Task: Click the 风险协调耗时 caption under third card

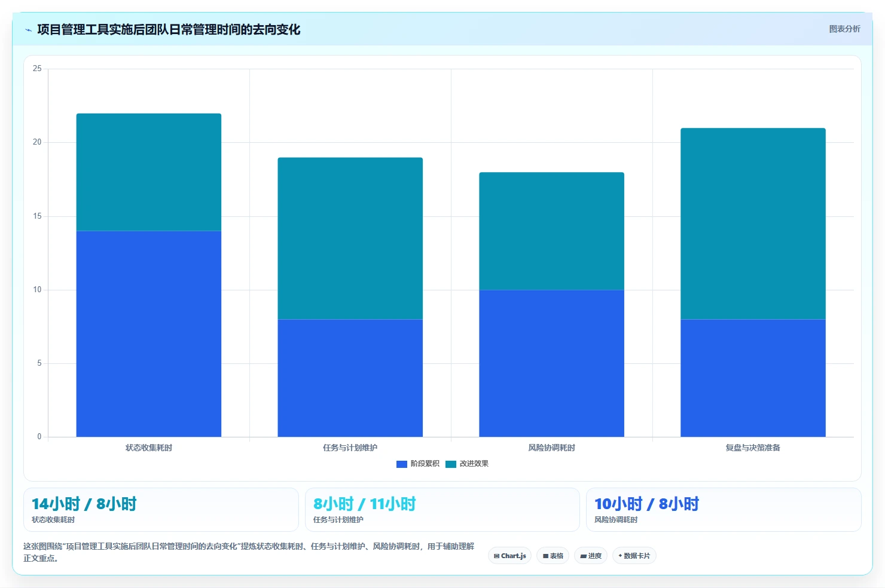Action: pyautogui.click(x=616, y=520)
